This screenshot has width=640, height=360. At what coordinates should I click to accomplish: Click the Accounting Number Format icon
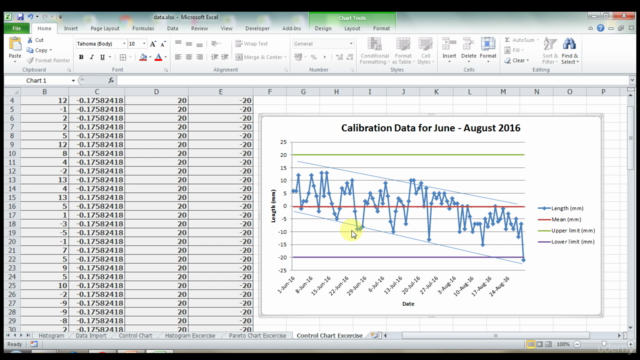[298, 57]
